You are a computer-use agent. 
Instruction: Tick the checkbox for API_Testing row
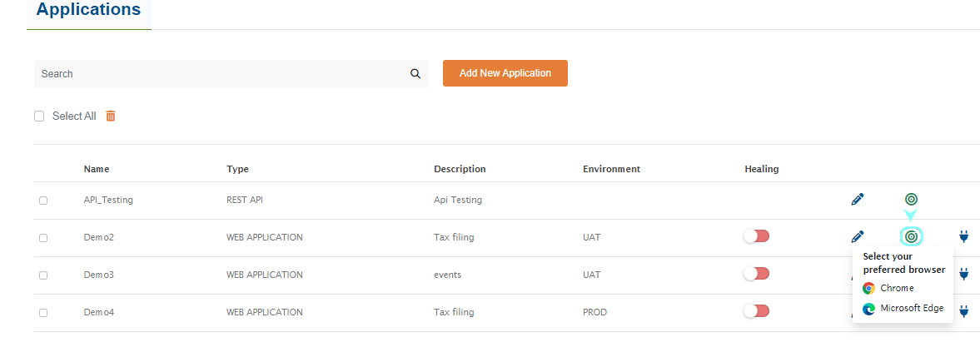tap(43, 201)
